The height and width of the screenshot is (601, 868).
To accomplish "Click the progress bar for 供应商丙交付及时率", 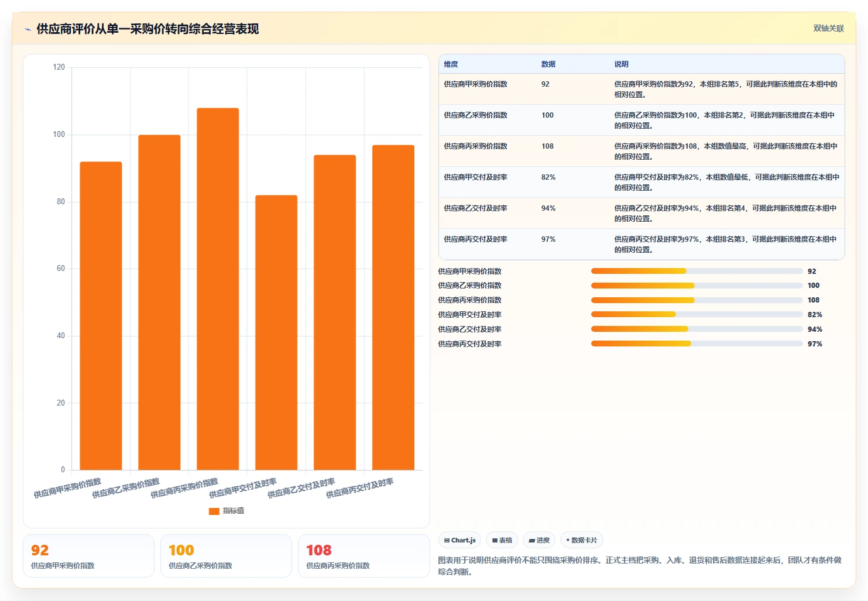I will 697,344.
